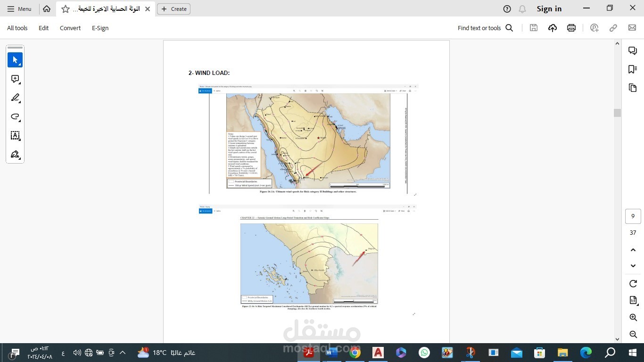Send the file by email envelope icon
644x362 pixels.
click(x=632, y=28)
